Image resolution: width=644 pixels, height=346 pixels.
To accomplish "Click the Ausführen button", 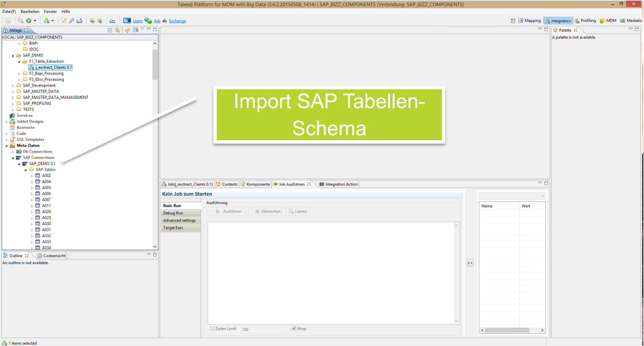I will point(228,211).
